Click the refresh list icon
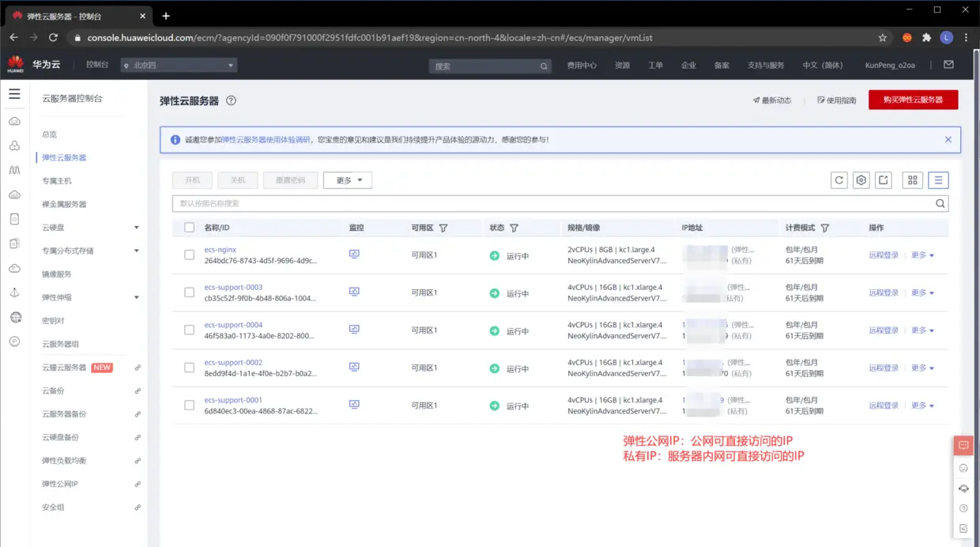This screenshot has height=547, width=980. [839, 180]
